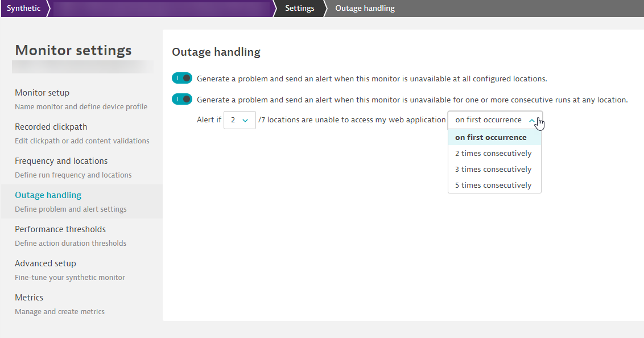Image resolution: width=644 pixels, height=338 pixels.
Task: Open Monitor setup settings section
Action: [42, 93]
